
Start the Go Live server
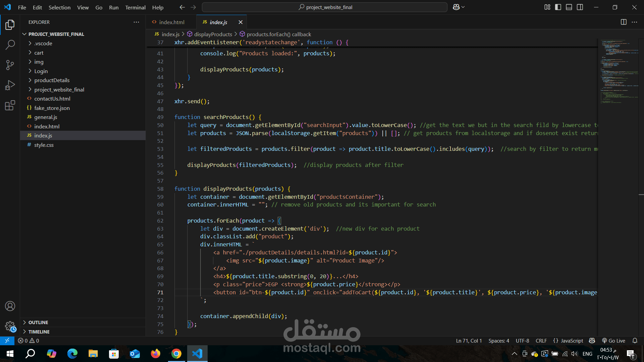[613, 341]
